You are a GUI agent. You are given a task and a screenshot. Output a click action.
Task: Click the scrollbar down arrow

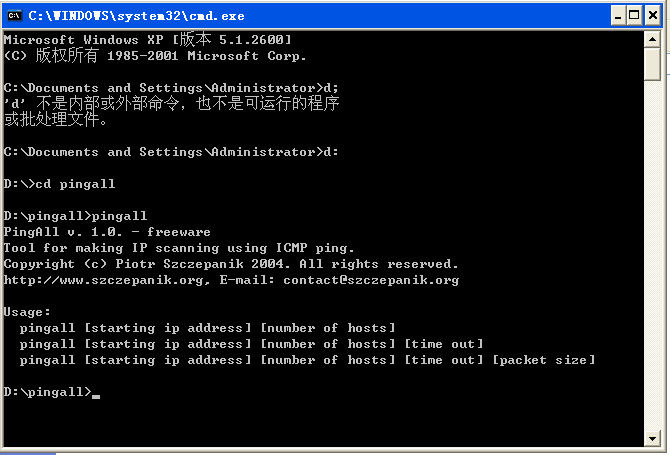(x=652, y=438)
